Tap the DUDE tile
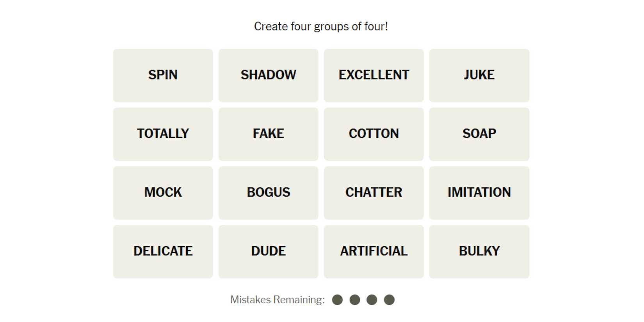644x322 pixels. coord(268,251)
